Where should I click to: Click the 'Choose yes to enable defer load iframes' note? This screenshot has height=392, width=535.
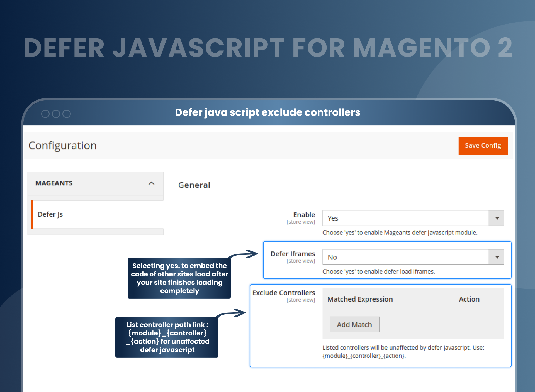[379, 271]
